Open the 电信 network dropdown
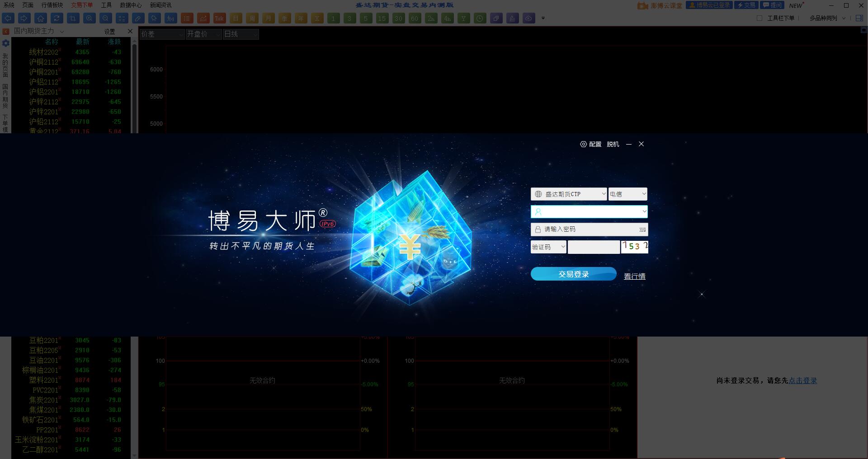Viewport: 868px width, 459px height. tap(628, 194)
